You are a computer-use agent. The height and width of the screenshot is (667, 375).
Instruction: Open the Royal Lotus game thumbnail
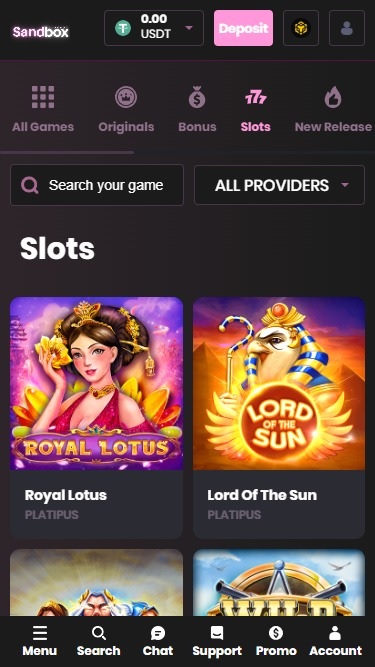point(97,383)
